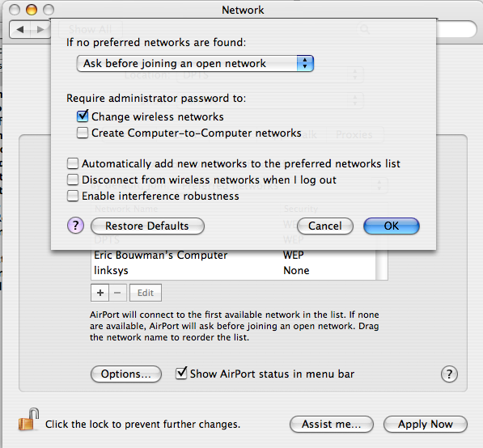Screen dimensions: 483x448
Task: Click the Options... button
Action: tap(126, 374)
